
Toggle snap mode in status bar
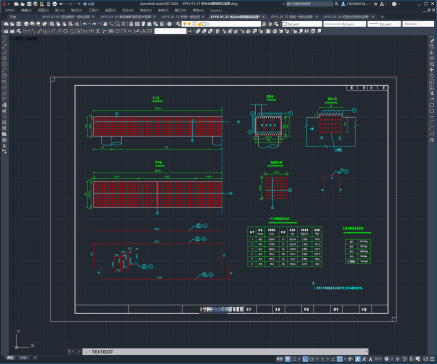point(294,359)
